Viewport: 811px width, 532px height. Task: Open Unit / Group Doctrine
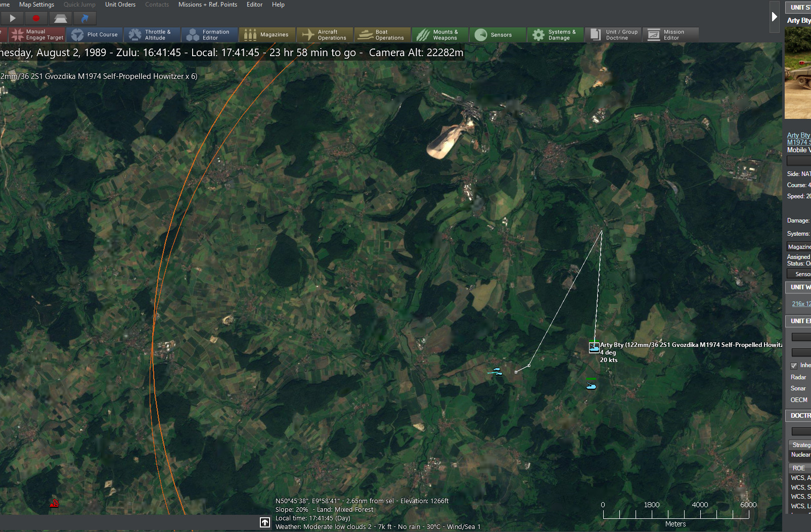tap(613, 34)
